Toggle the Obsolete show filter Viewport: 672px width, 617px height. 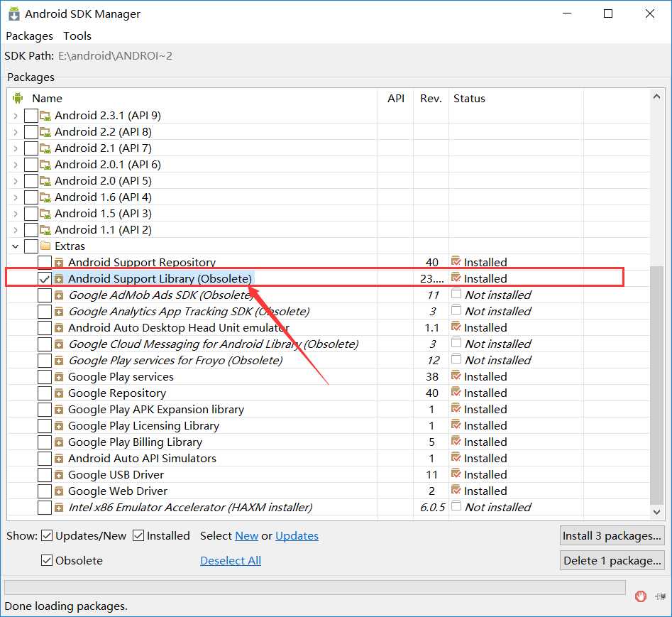(x=47, y=560)
